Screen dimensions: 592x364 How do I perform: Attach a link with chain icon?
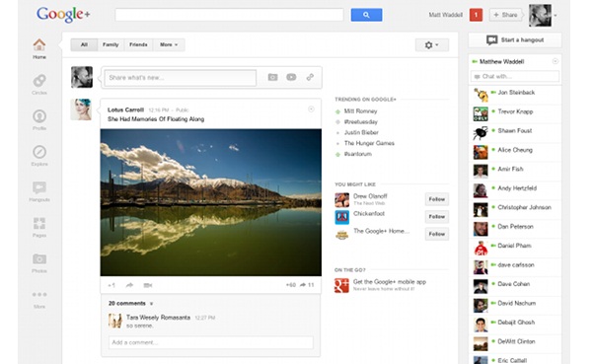[310, 77]
